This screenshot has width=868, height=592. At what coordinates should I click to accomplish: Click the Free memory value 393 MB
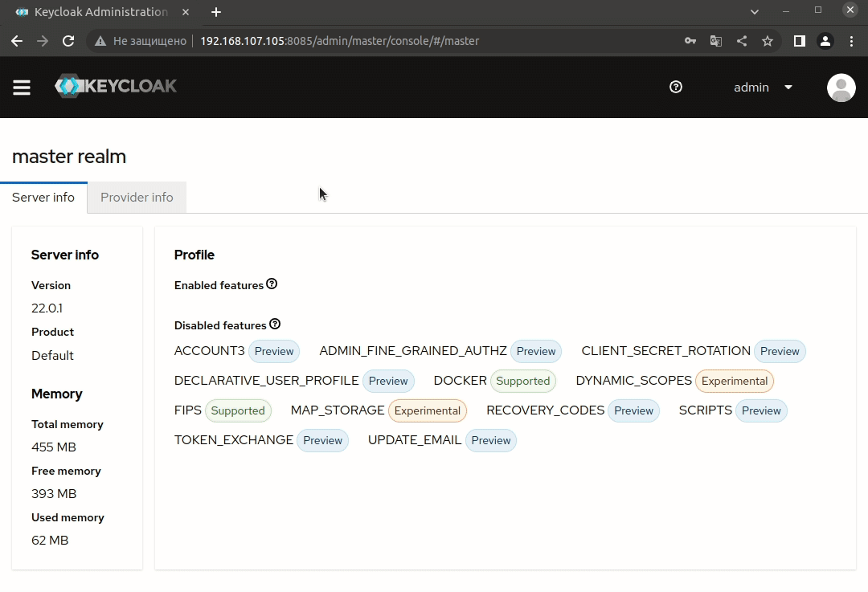pos(54,493)
